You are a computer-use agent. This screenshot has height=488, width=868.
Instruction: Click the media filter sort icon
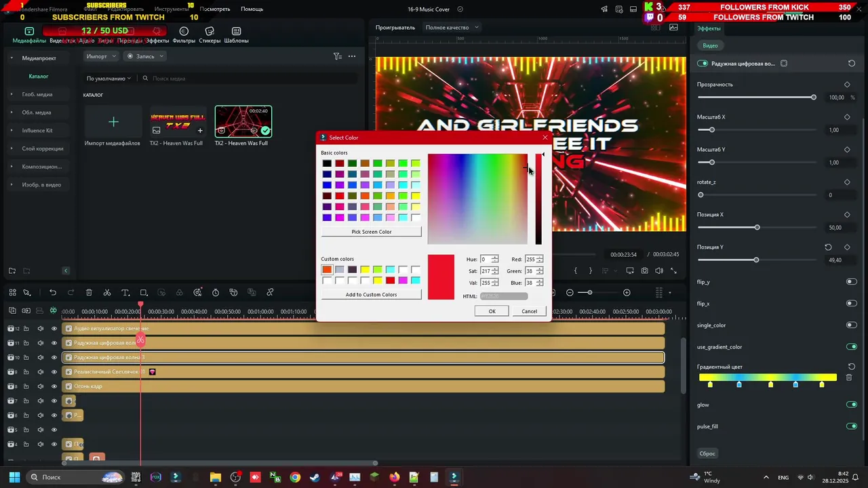(338, 56)
